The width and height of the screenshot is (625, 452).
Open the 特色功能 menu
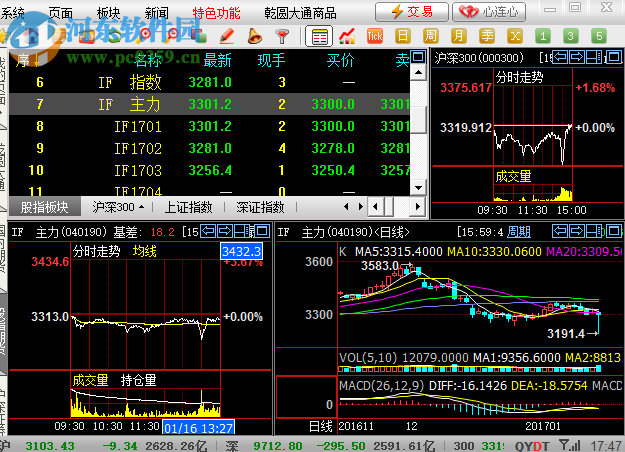pos(216,13)
